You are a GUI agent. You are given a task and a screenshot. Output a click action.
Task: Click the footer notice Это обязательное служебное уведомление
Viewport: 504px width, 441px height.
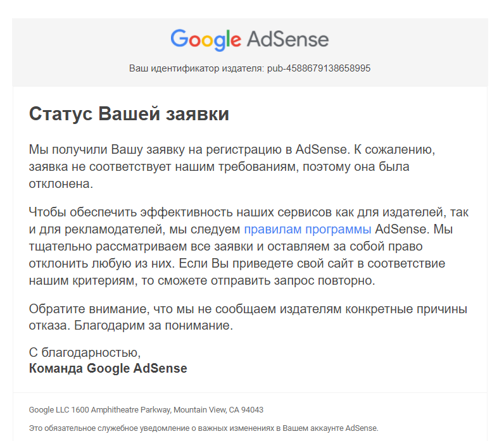click(203, 428)
